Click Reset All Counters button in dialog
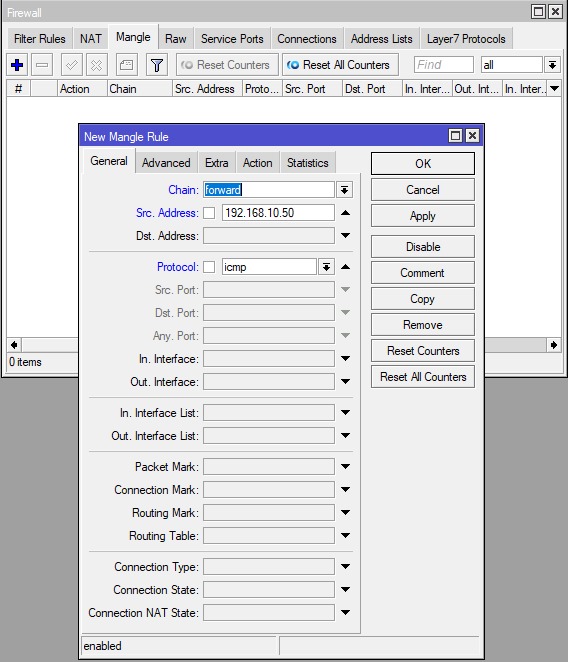The height and width of the screenshot is (662, 568). (x=423, y=377)
